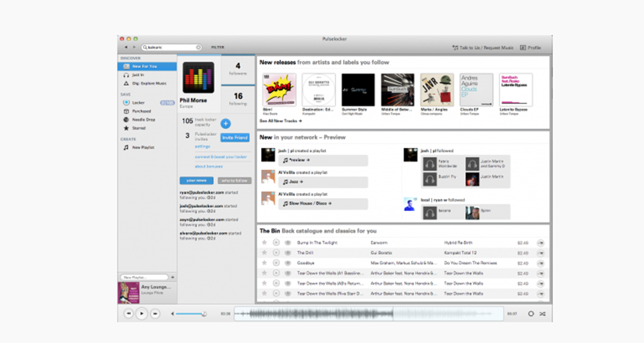Skip to the previous track

point(128,314)
